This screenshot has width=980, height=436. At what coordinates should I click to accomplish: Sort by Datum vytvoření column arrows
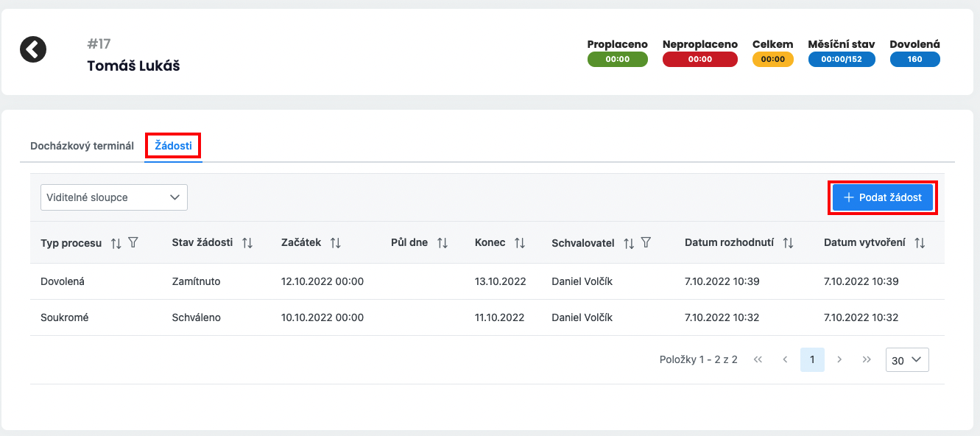[920, 242]
